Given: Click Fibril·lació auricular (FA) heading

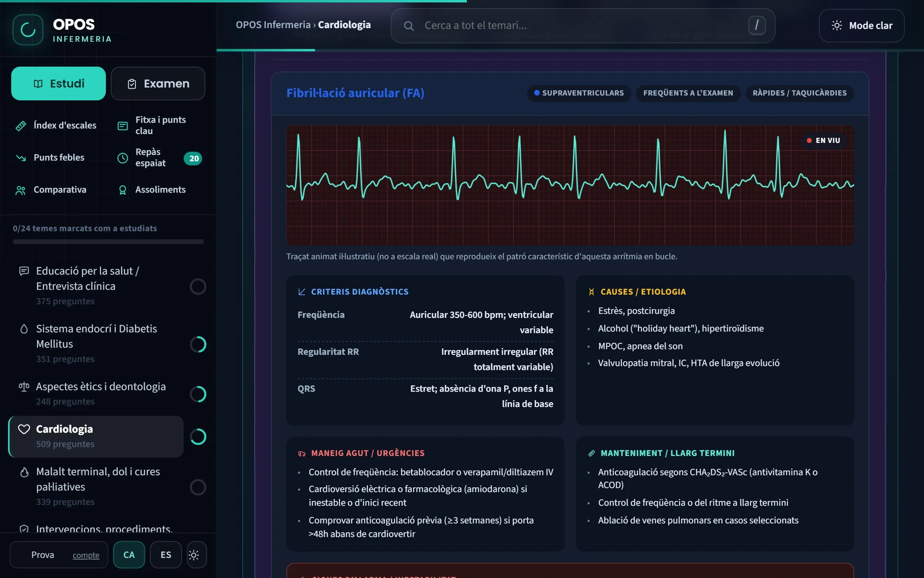Looking at the screenshot, I should click(x=355, y=93).
